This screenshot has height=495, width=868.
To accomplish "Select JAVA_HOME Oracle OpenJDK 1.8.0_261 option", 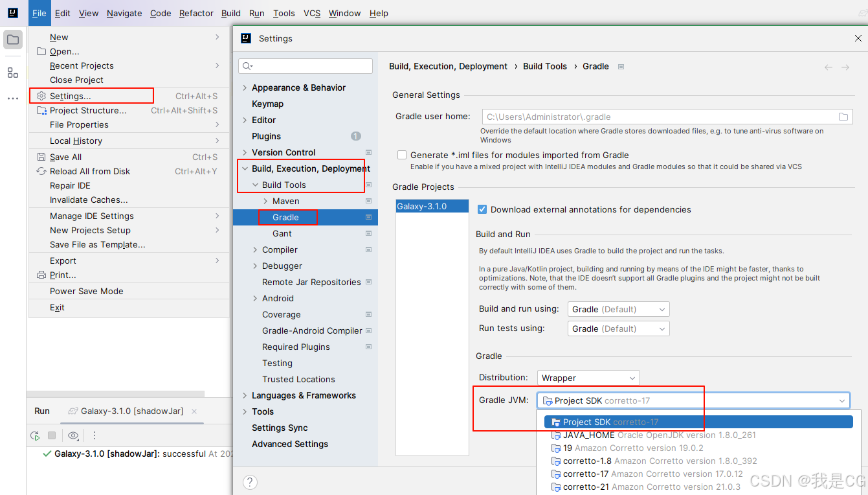I will (x=699, y=435).
